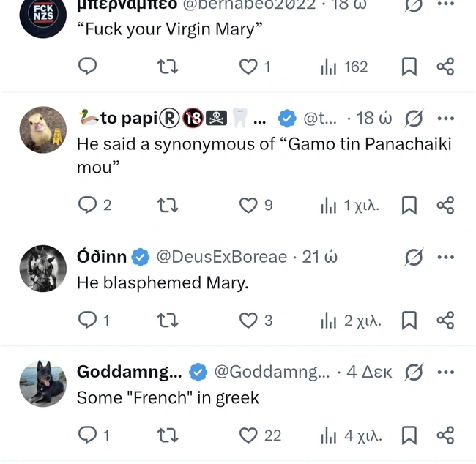Open Goddamng display name link
Screen dimensions: 476x464
130,372
